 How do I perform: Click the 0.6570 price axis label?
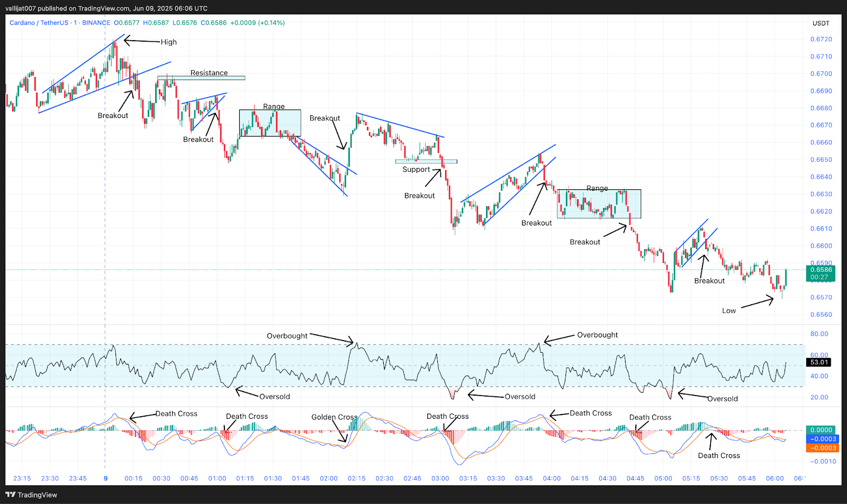tap(821, 297)
